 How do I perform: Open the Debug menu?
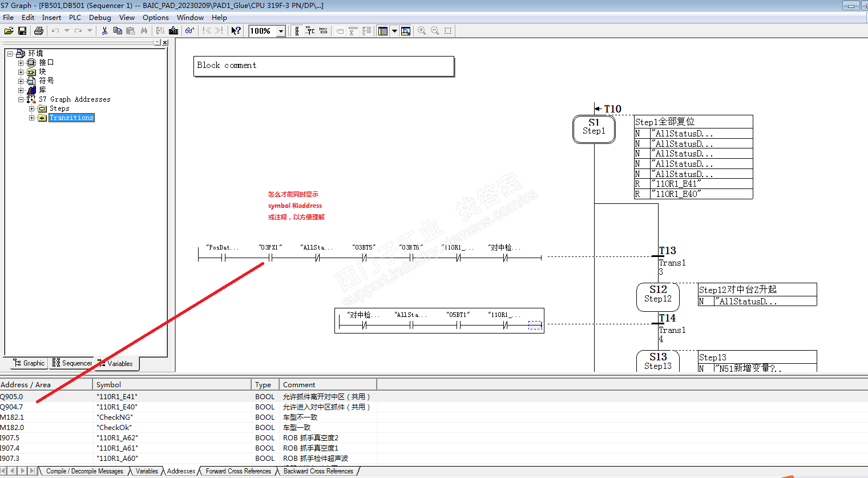(100, 18)
